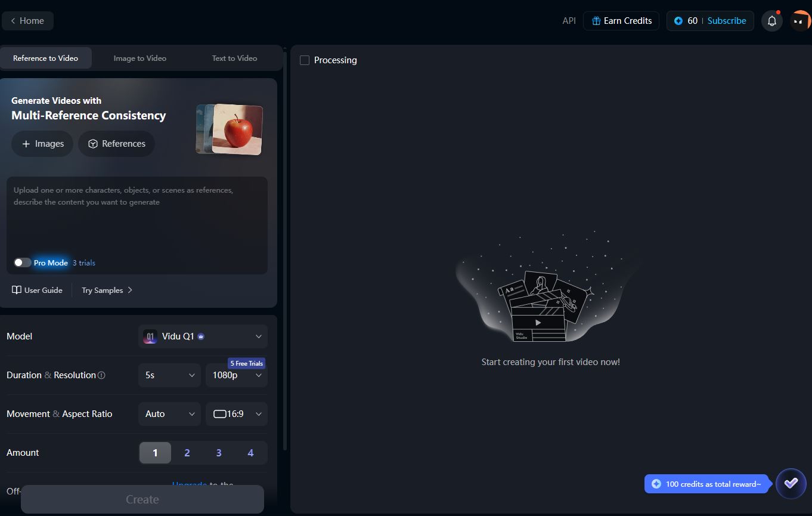Click the gift icon in Earn Credits
Viewport: 812px width, 516px height.
(596, 21)
